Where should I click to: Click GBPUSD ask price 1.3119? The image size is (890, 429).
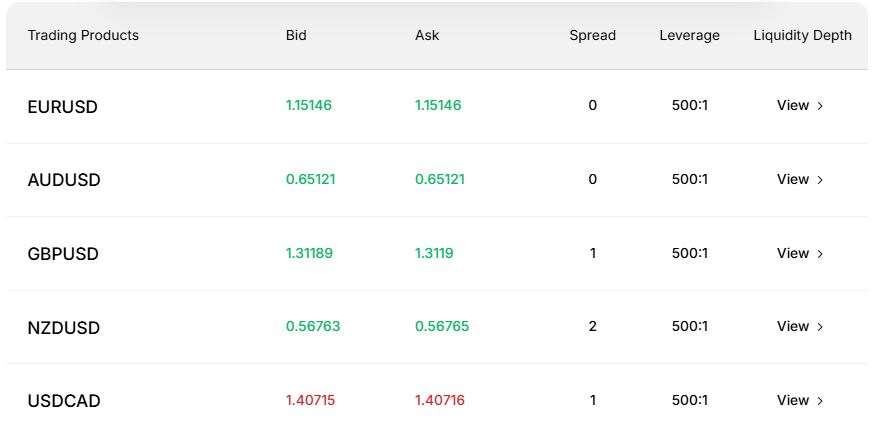click(x=434, y=253)
